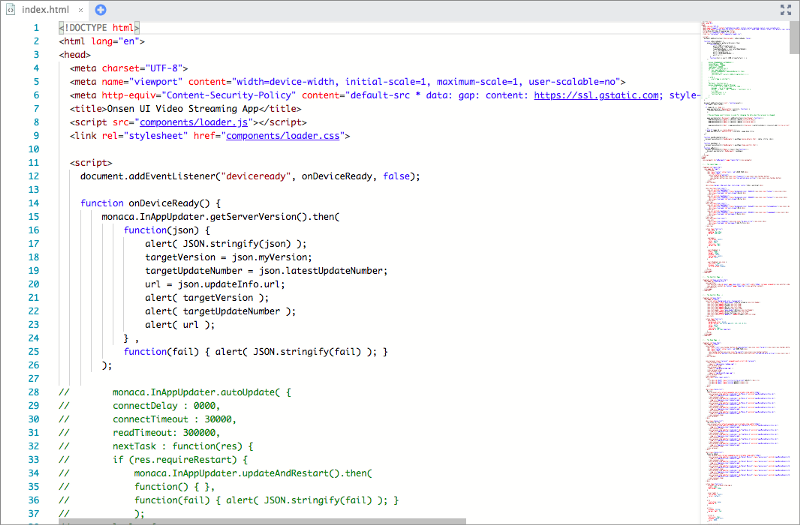800x525 pixels.
Task: Click the horizontal scrollbar thumb at bottom
Action: coord(262,522)
